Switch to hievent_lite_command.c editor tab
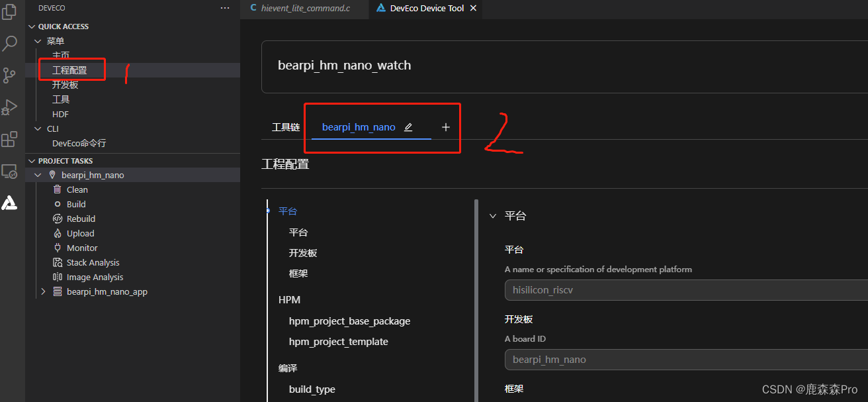 306,9
